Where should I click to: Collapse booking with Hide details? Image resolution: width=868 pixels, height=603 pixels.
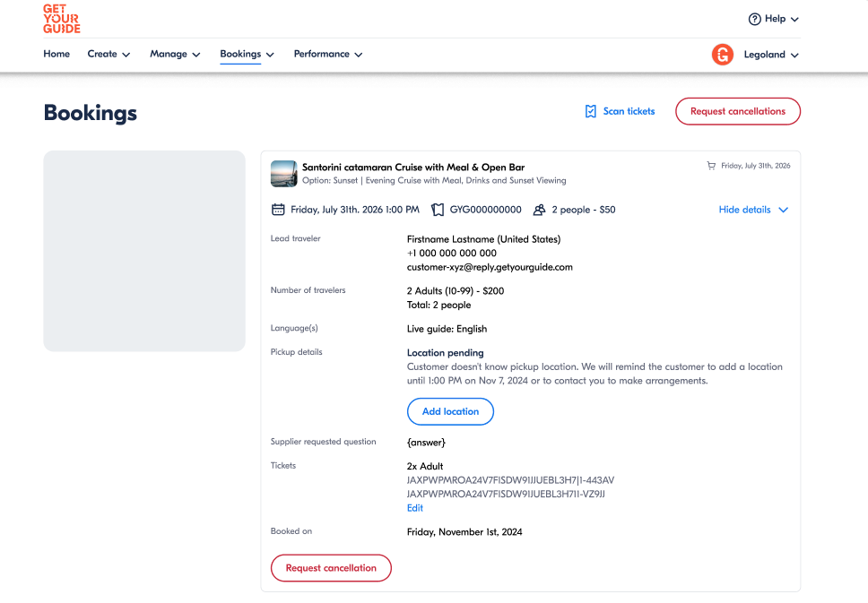753,210
